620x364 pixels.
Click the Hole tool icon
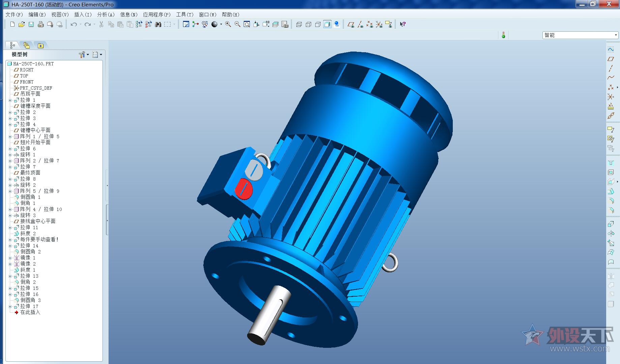(x=611, y=163)
